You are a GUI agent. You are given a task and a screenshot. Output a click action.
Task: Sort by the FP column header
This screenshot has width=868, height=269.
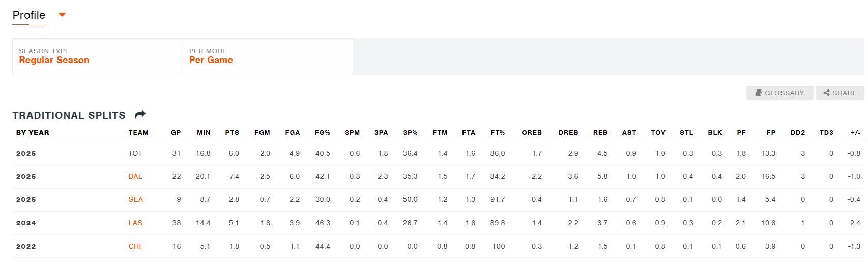click(771, 133)
